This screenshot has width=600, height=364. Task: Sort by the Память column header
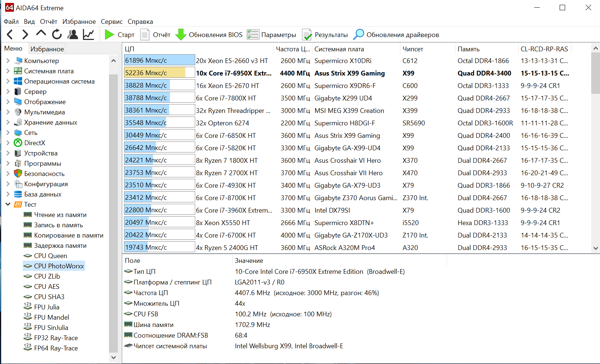pyautogui.click(x=486, y=49)
